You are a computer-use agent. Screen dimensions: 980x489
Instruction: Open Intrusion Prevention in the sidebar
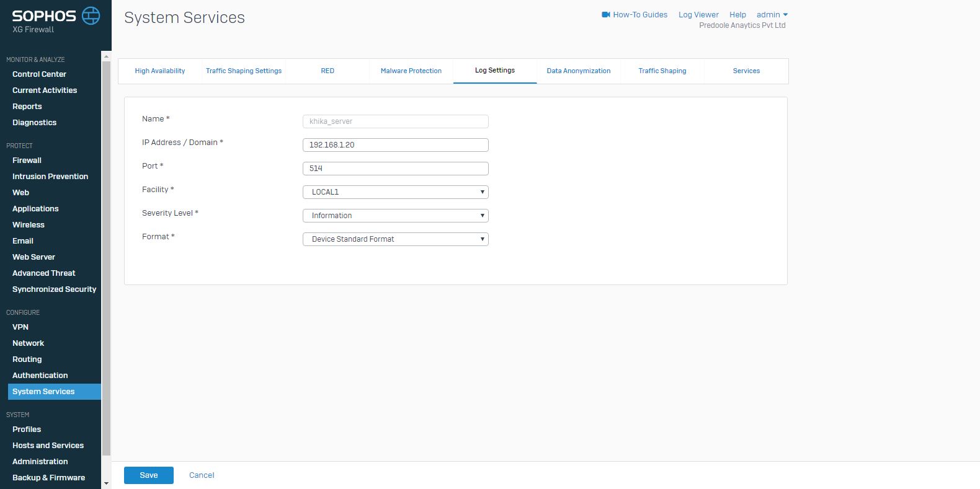(50, 177)
